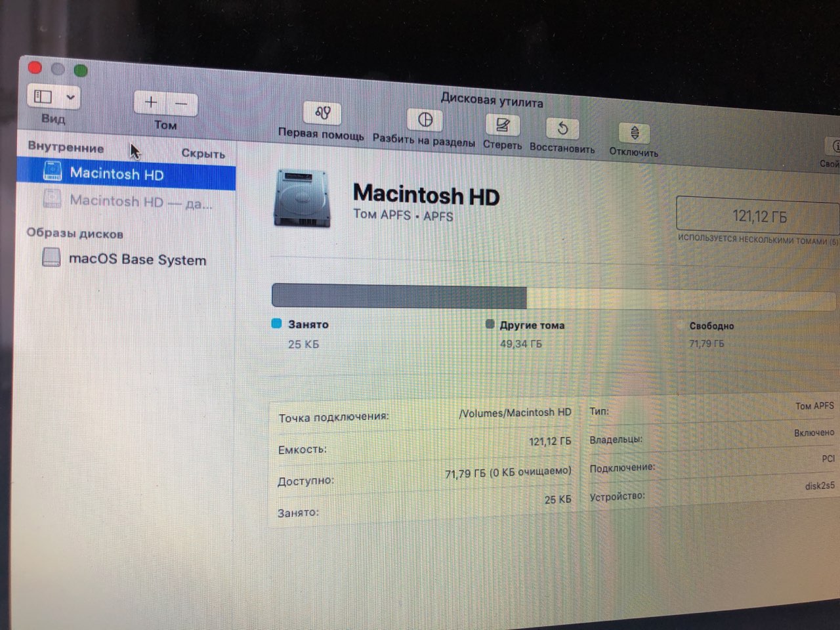Click the Тип row label
Screen dimensions: 840x630
[599, 411]
